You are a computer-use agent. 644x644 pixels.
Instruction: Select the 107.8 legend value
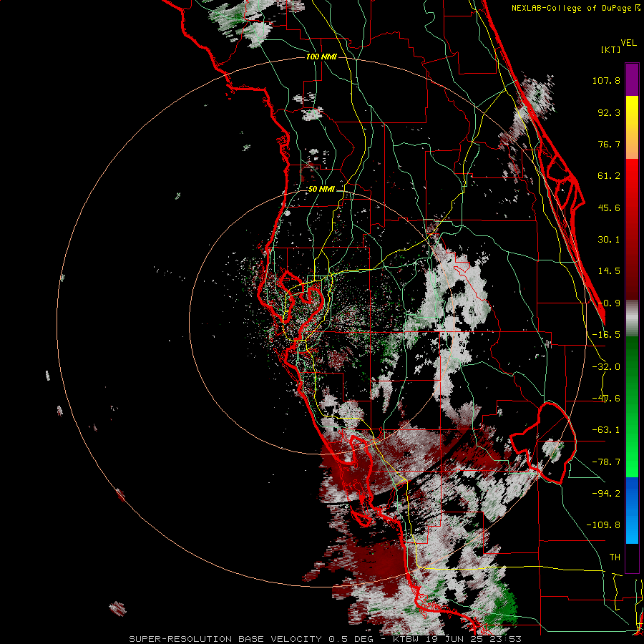pyautogui.click(x=606, y=80)
